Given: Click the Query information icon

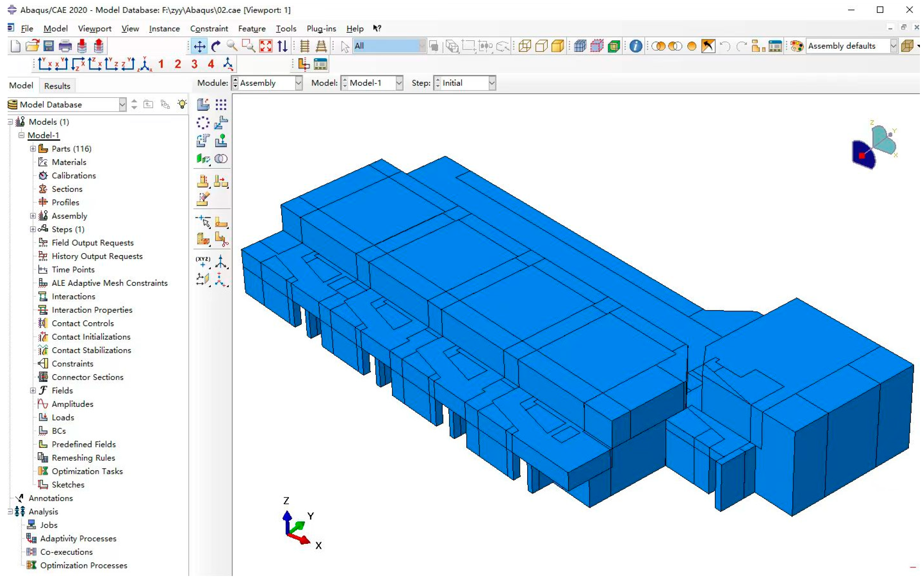Looking at the screenshot, I should pos(635,46).
